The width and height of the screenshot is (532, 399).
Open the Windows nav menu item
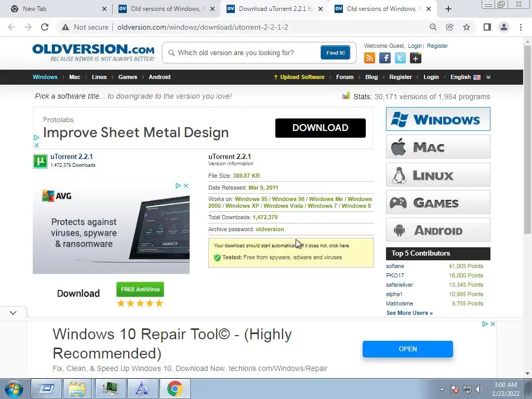point(45,77)
